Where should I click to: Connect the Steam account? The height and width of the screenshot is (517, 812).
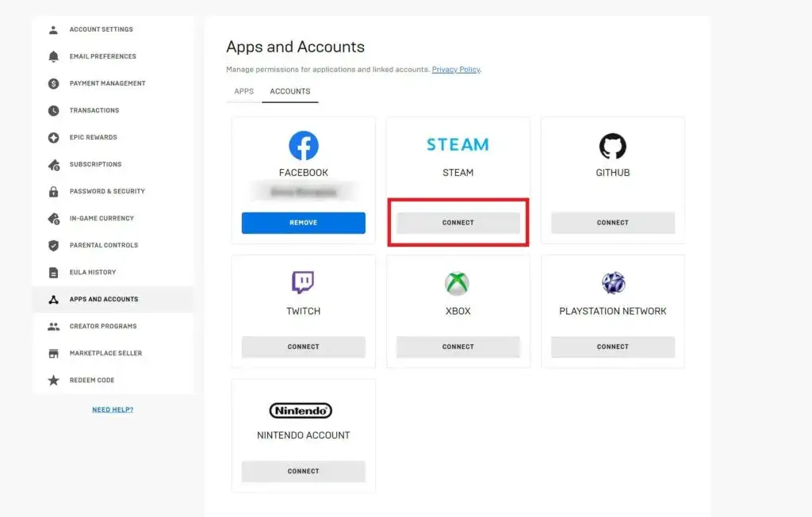(x=458, y=223)
